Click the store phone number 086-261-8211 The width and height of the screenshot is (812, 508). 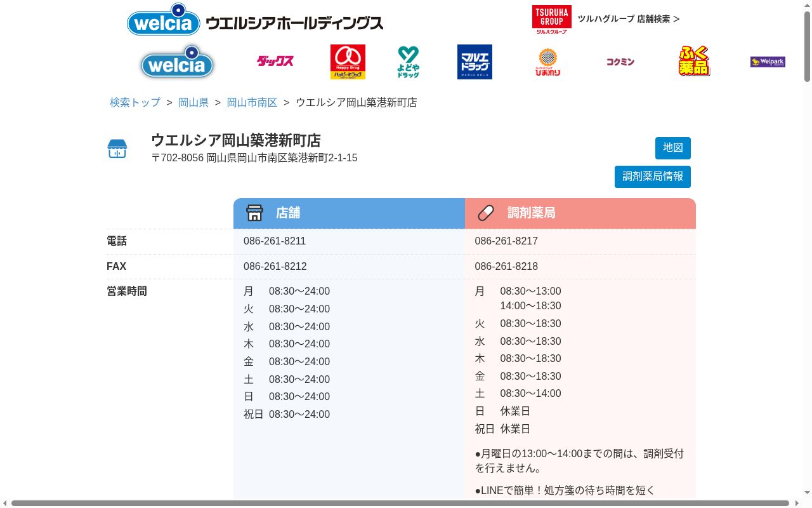(275, 241)
